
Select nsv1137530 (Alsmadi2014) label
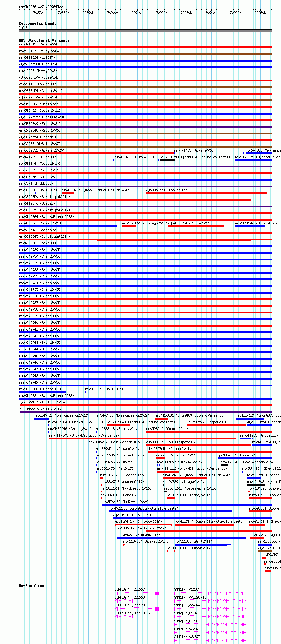pos(146,541)
